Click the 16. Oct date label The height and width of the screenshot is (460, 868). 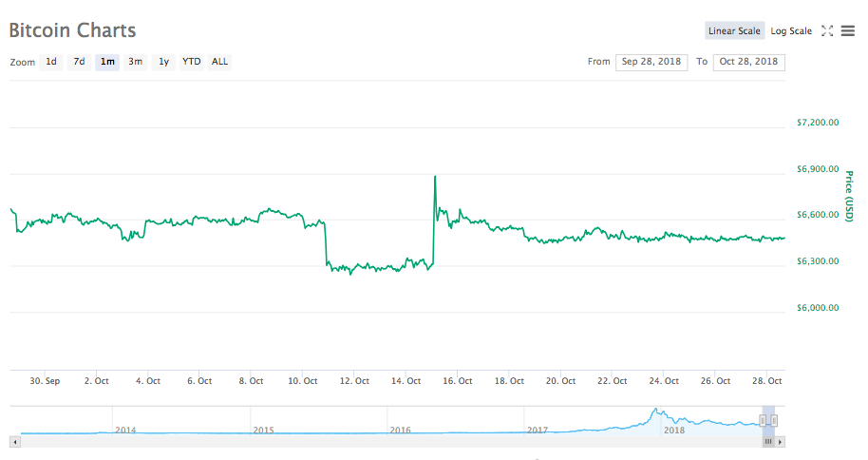pyautogui.click(x=457, y=381)
